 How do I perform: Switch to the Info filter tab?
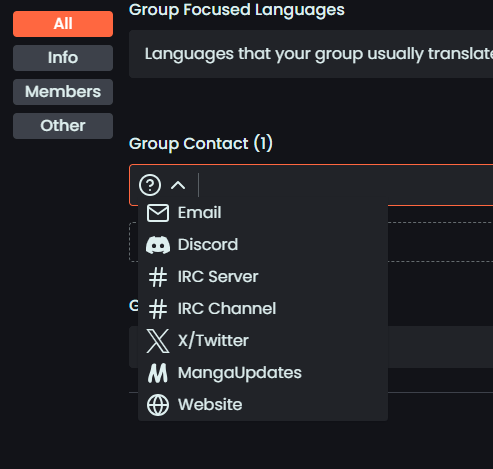coord(63,58)
